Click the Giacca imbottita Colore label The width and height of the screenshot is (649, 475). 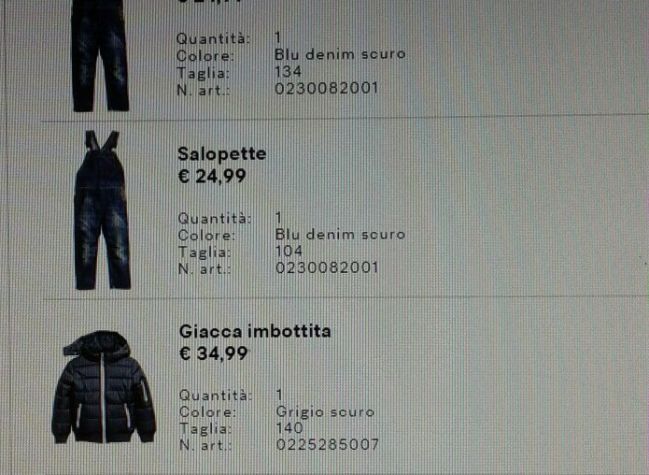(x=208, y=412)
